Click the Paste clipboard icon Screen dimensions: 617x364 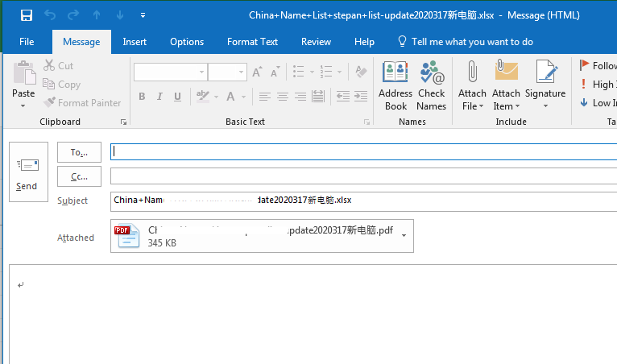[x=24, y=72]
